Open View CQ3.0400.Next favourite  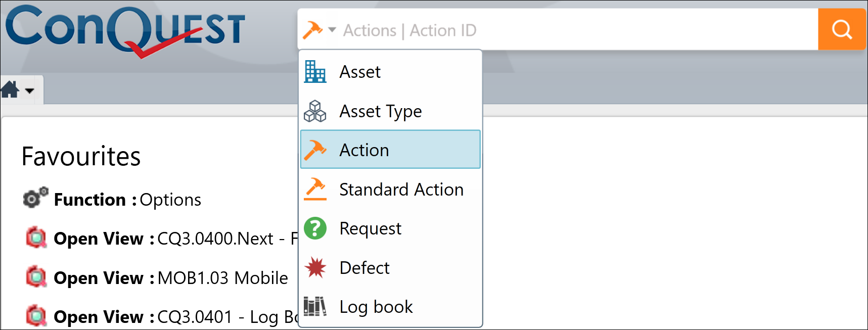point(176,239)
